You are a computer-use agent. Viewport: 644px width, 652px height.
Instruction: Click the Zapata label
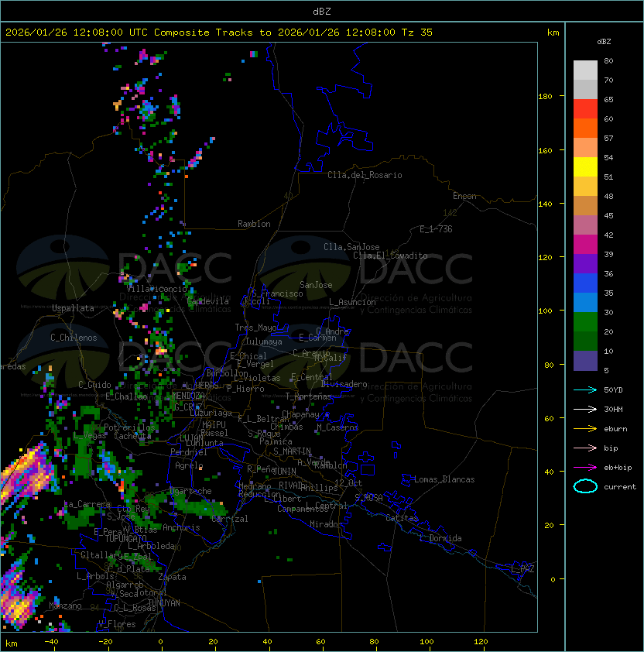[172, 577]
